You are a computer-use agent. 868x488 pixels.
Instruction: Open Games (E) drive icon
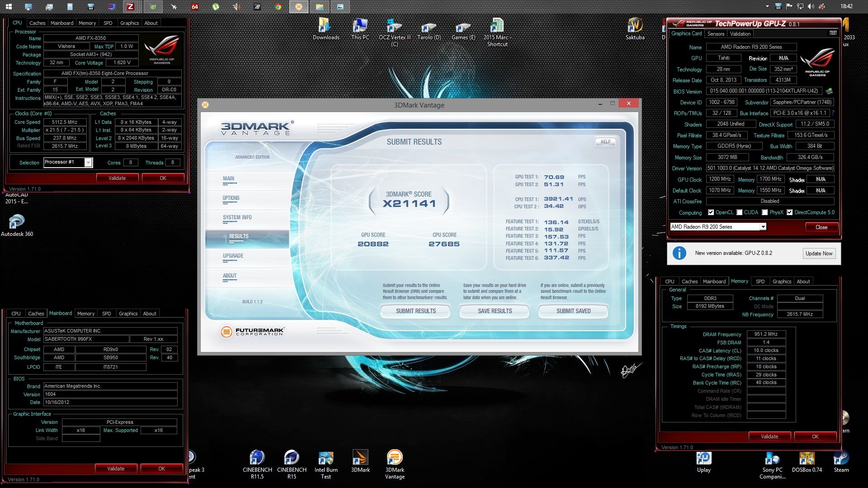[463, 29]
